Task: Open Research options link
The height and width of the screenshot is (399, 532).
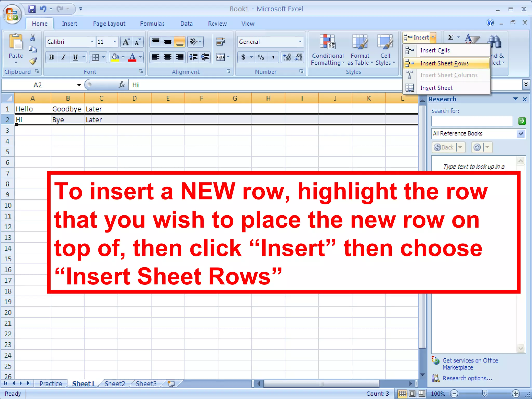Action: (x=467, y=378)
